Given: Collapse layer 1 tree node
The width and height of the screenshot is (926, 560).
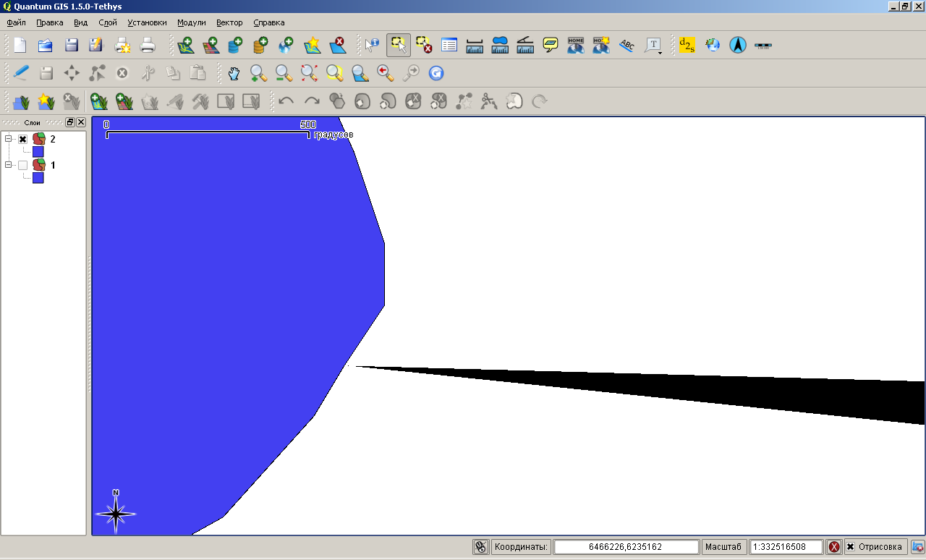Looking at the screenshot, I should [9, 165].
